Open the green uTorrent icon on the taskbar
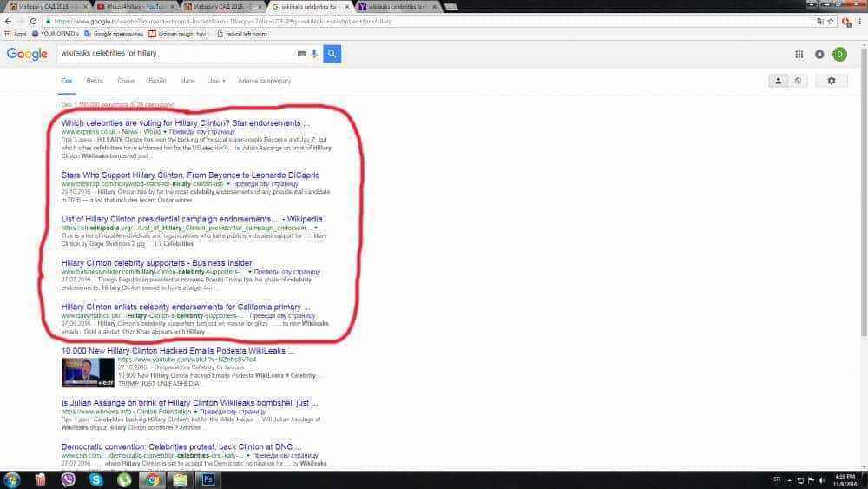This screenshot has width=868, height=489. pos(124,479)
